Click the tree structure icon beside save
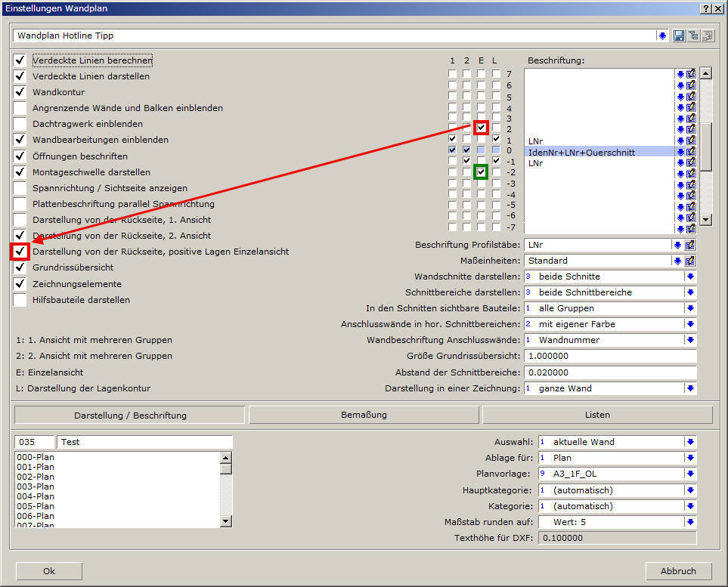 pyautogui.click(x=692, y=36)
